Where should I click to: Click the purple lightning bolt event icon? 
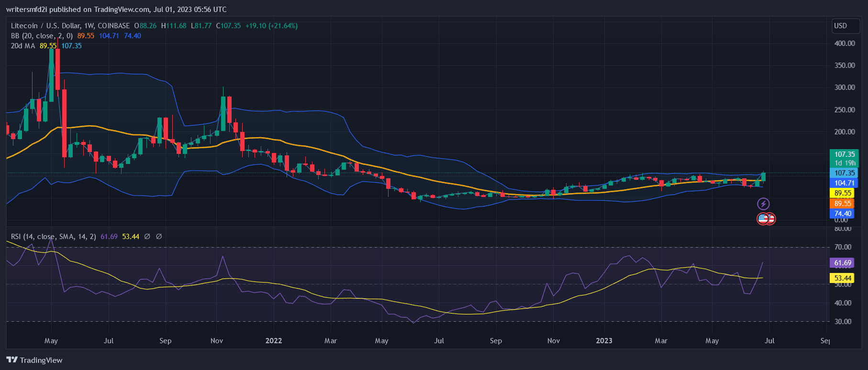[x=763, y=204]
